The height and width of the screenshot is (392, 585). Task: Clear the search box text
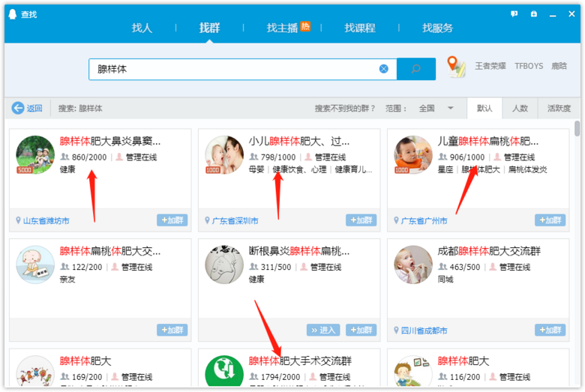(383, 69)
